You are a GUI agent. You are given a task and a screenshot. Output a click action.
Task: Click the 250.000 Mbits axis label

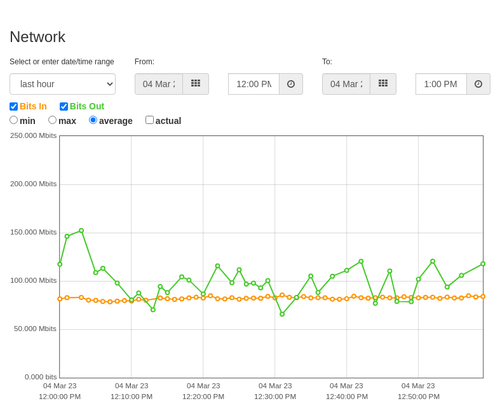[x=33, y=135]
